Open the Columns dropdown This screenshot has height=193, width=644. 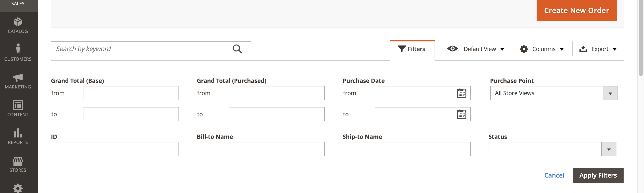point(542,49)
